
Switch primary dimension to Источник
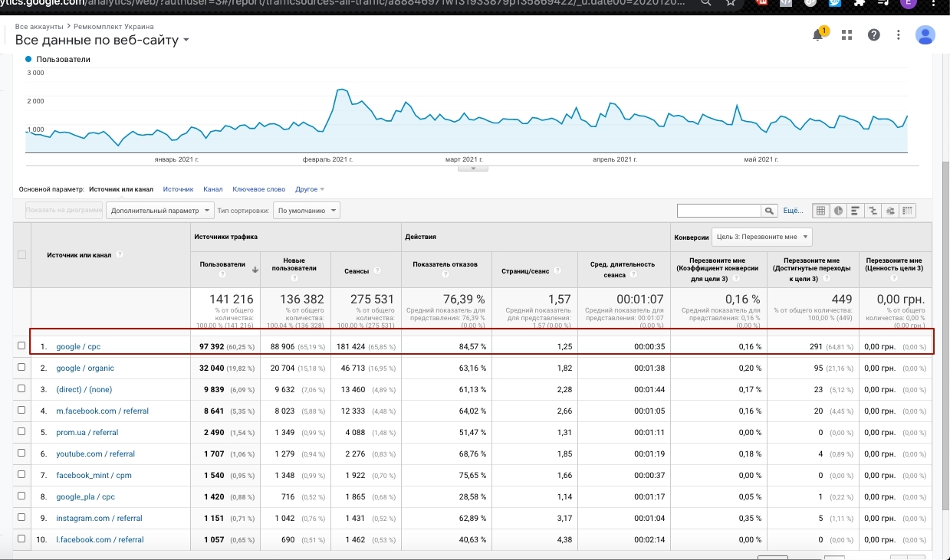coord(178,189)
